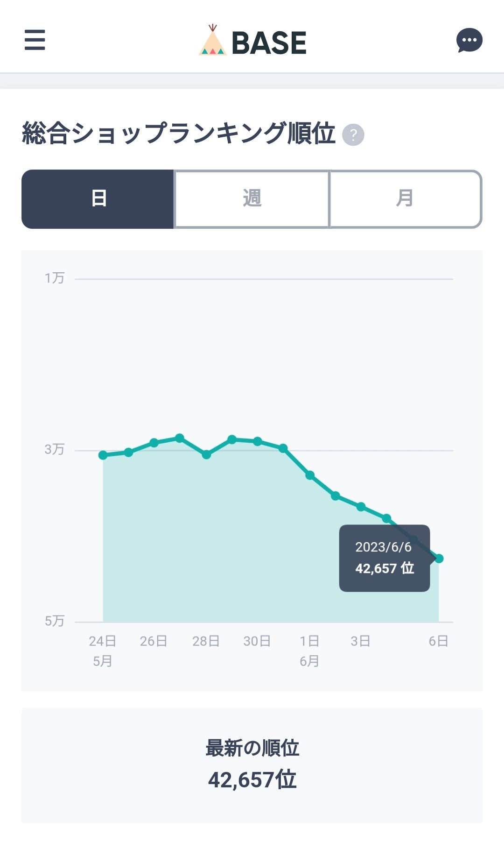Select the chart data point for May 31
The image size is (504, 849).
[x=283, y=448]
